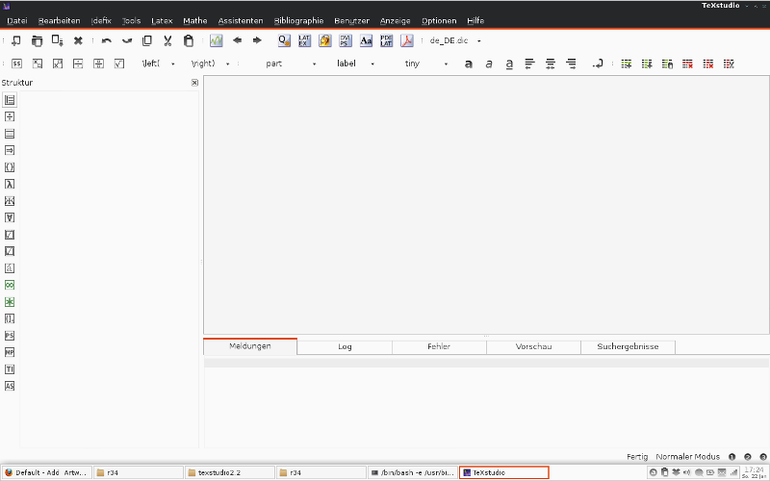The width and height of the screenshot is (770, 481).
Task: Insert square root with the root icon
Action: point(119,64)
